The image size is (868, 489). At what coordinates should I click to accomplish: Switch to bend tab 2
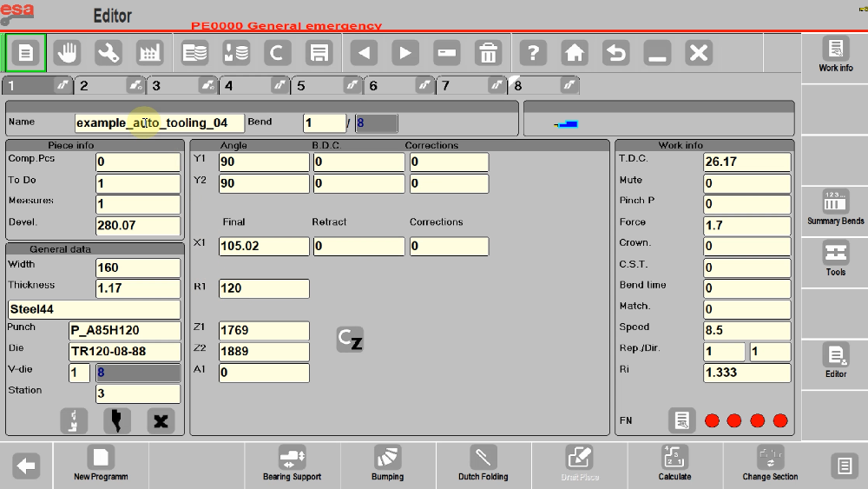point(109,85)
